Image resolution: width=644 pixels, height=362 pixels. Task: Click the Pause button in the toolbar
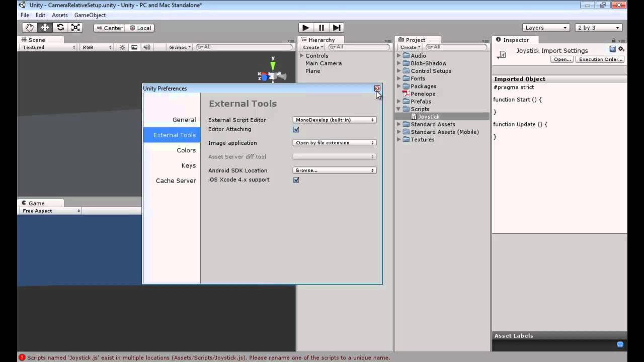click(x=321, y=28)
